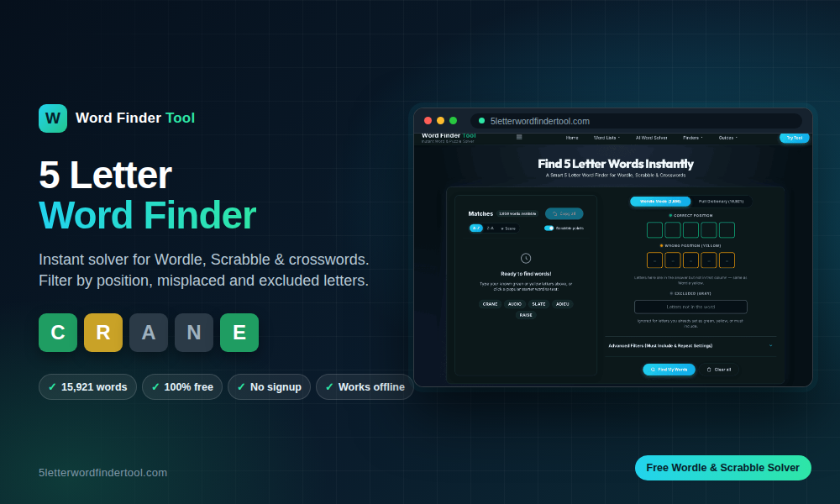
Task: Click the Find My Words button
Action: point(669,370)
